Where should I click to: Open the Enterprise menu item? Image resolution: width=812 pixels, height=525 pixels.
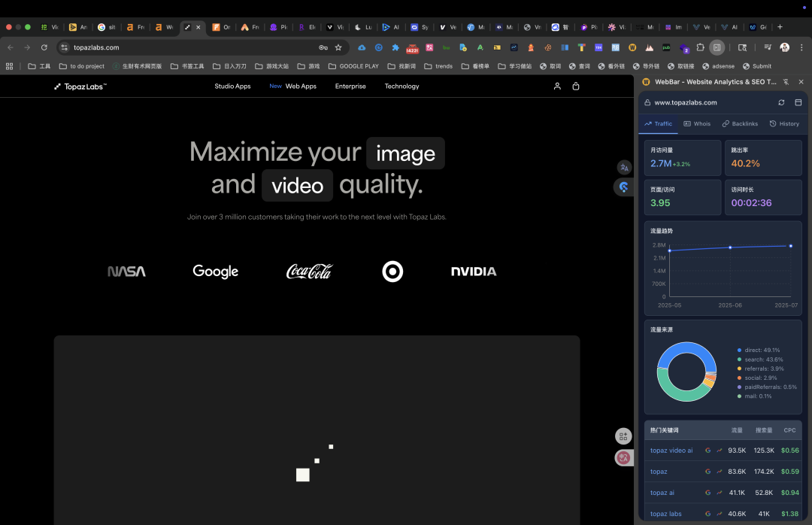350,86
